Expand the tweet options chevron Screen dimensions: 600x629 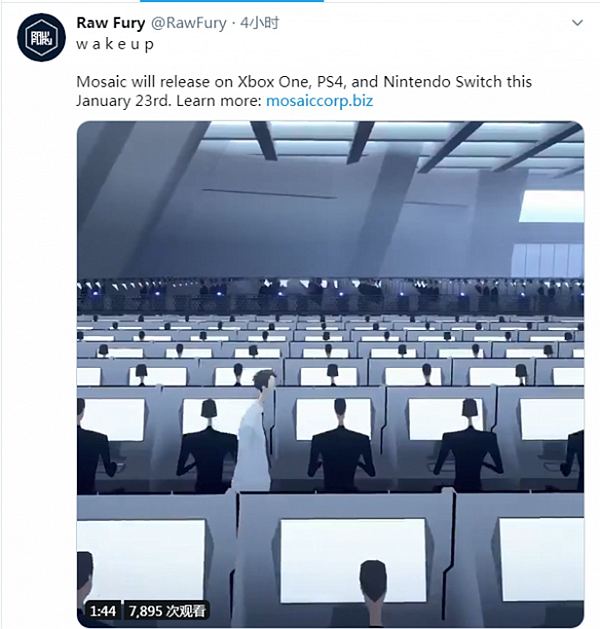tap(577, 23)
